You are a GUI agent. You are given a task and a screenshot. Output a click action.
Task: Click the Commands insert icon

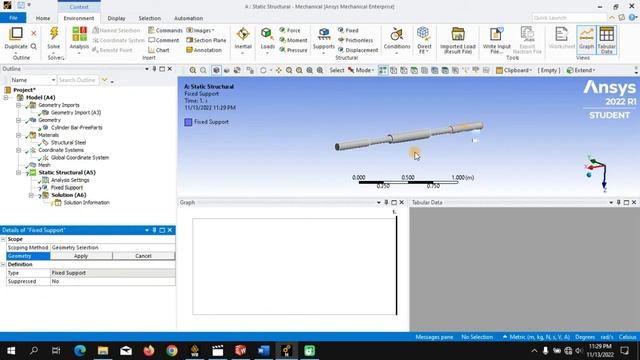[x=165, y=30]
